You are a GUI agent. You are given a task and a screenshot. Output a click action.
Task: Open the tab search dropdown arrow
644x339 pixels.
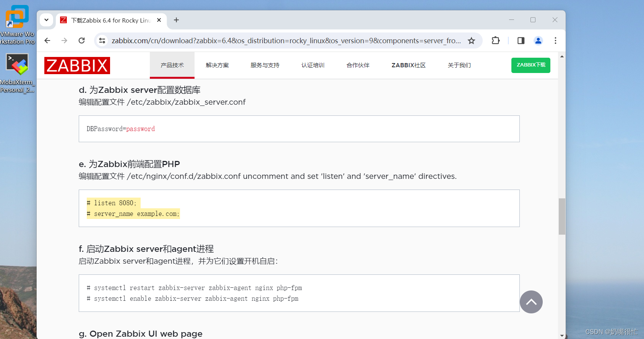(x=46, y=20)
